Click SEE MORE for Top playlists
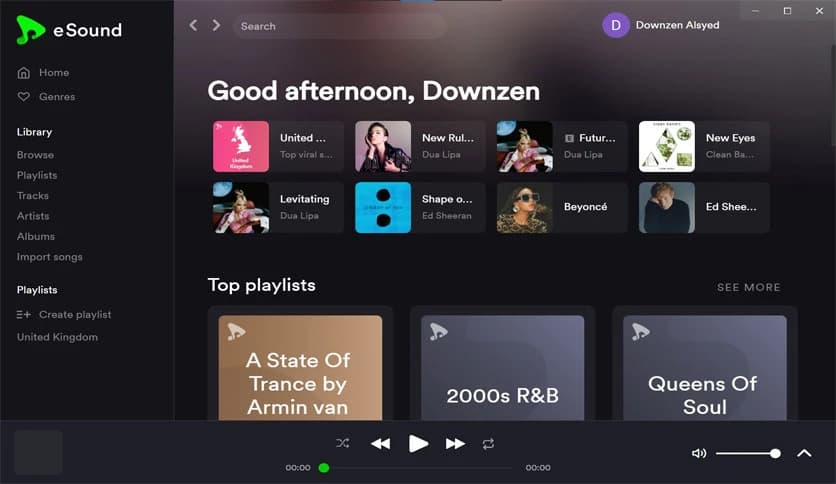Image resolution: width=836 pixels, height=484 pixels. 749,287
